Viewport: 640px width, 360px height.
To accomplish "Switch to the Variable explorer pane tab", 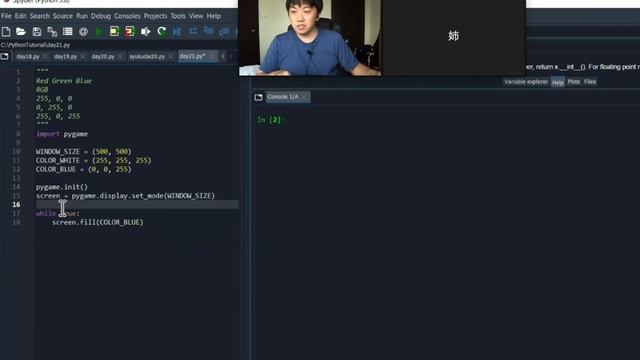I will point(526,82).
